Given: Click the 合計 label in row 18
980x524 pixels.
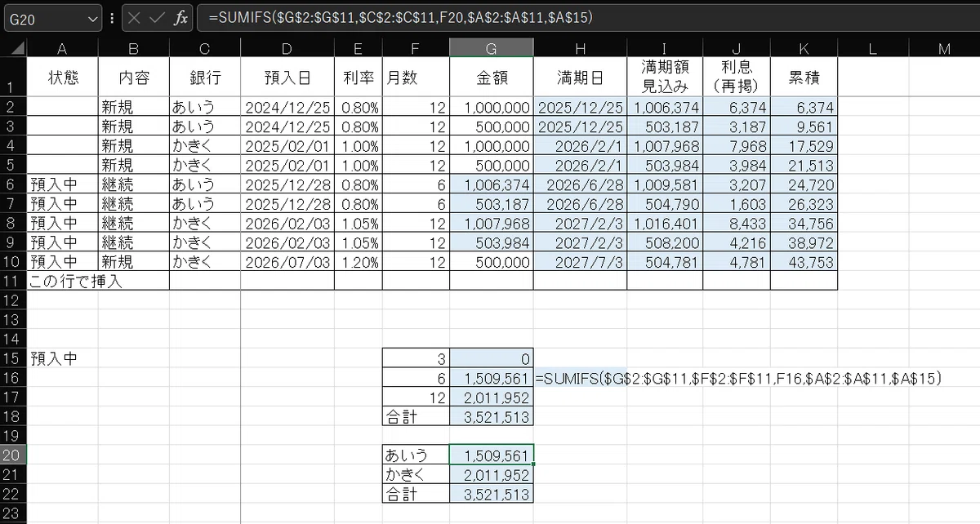Looking at the screenshot, I should pyautogui.click(x=415, y=416).
